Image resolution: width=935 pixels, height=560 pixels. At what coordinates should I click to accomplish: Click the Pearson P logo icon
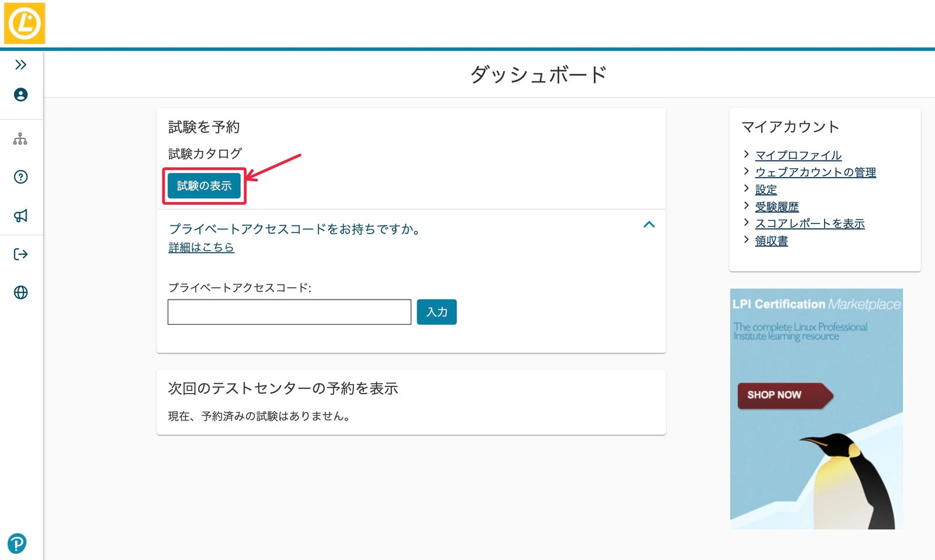(17, 543)
